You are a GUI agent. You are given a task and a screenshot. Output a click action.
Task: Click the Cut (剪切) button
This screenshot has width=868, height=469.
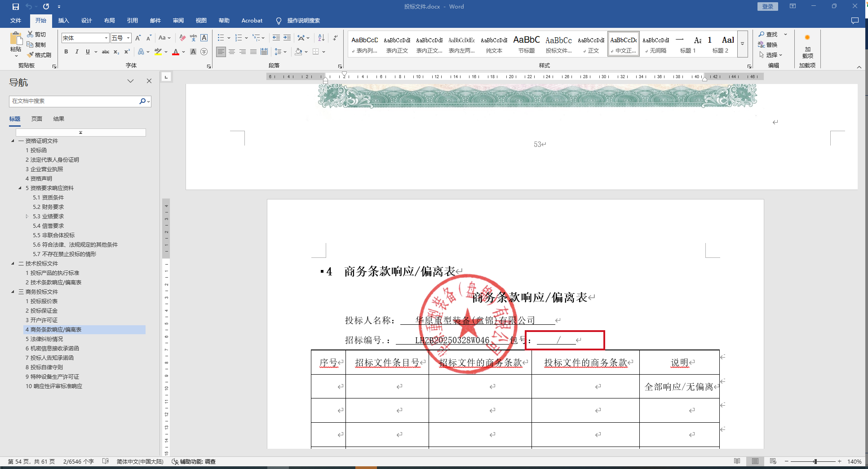pos(36,35)
